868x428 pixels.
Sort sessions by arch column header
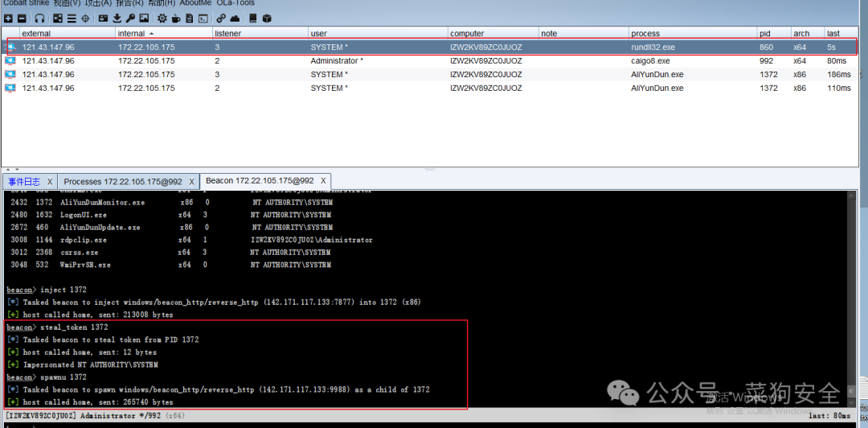pyautogui.click(x=807, y=33)
